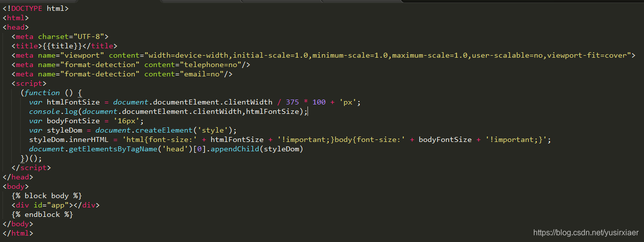This screenshot has width=644, height=242.
Task: Click the charset "UTF-8" value
Action: tap(89, 36)
